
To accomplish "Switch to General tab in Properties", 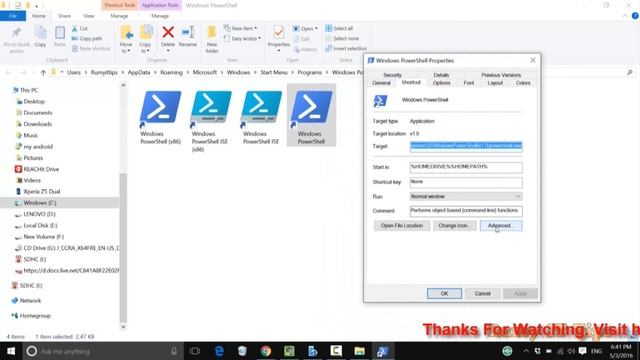I will click(x=381, y=83).
